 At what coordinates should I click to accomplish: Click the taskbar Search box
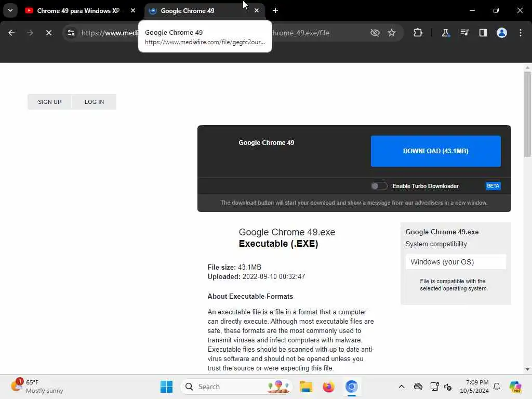(236, 387)
